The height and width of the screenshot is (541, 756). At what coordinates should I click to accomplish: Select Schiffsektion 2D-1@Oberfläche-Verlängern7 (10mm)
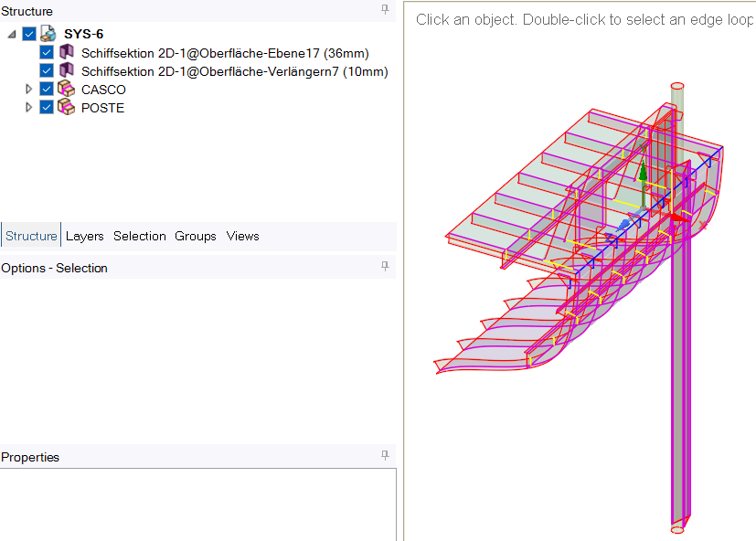click(235, 71)
